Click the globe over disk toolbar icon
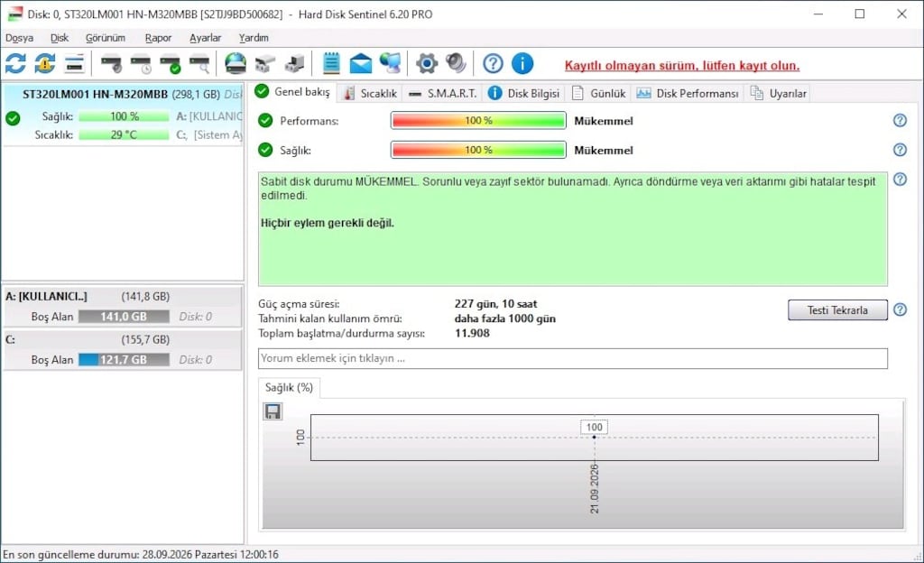 pyautogui.click(x=236, y=63)
